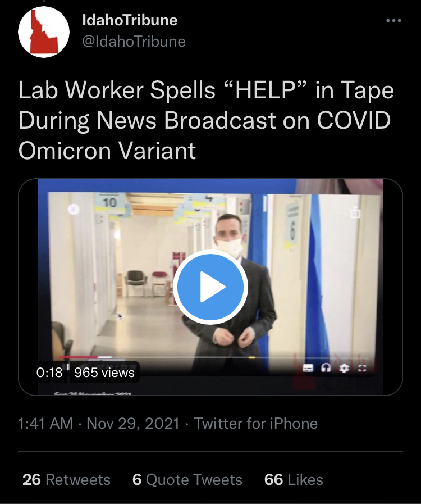Click the 965 views label
Screen dimensions: 421x504
point(104,372)
